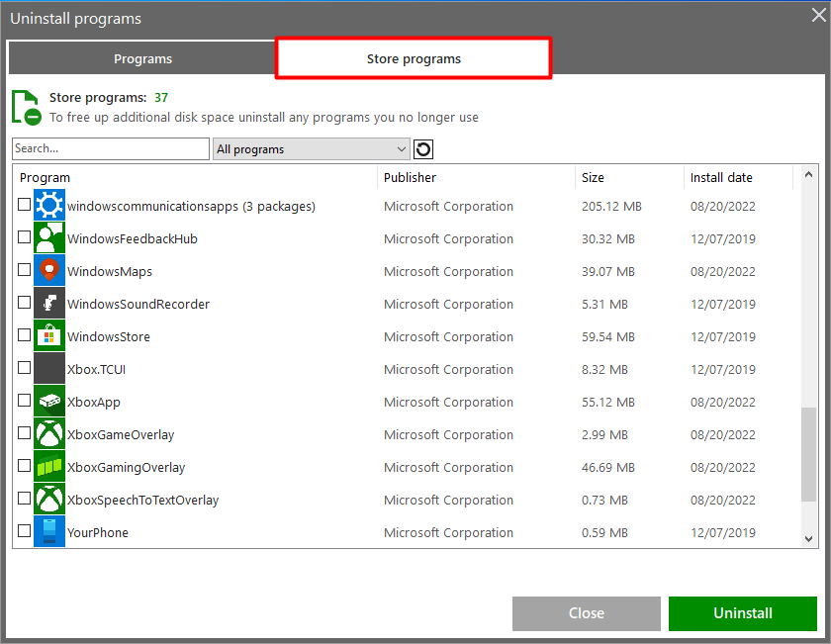Click the green Uninstall button
831x644 pixels.
[743, 613]
